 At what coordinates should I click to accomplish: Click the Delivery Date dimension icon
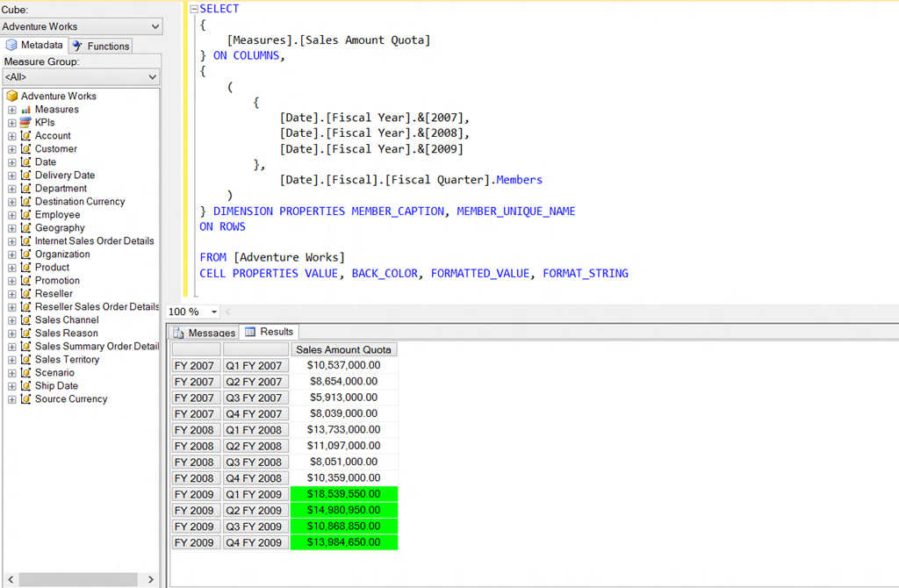tap(25, 176)
